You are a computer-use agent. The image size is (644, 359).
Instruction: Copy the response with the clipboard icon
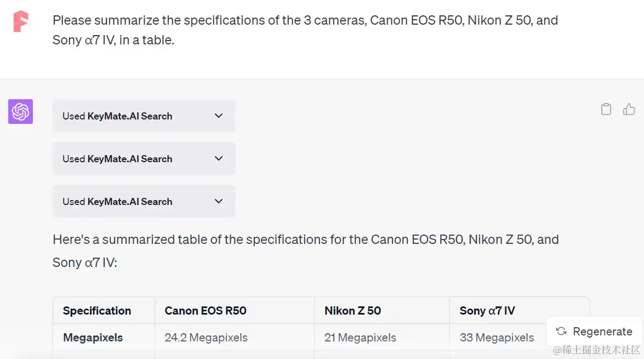pos(606,109)
